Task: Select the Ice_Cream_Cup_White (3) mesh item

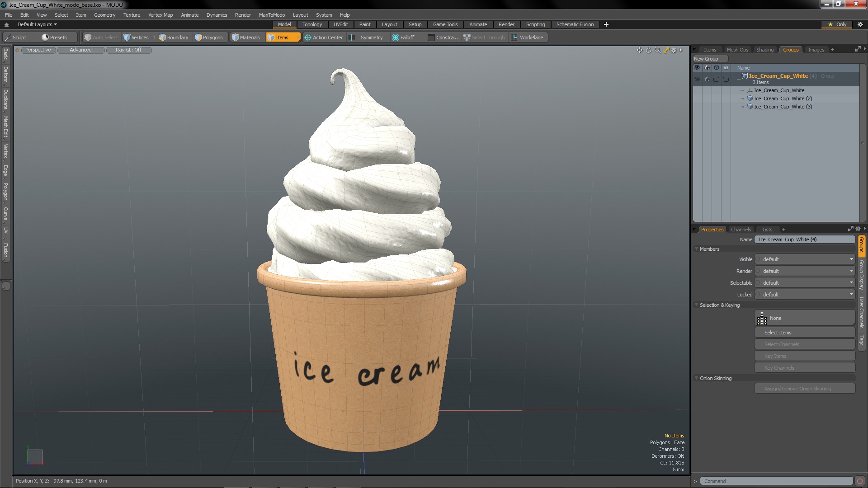Action: 783,107
